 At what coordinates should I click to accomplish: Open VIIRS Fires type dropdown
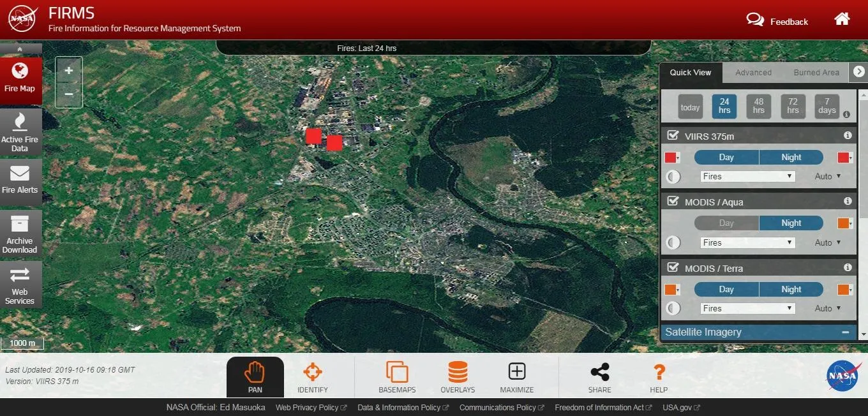[747, 176]
